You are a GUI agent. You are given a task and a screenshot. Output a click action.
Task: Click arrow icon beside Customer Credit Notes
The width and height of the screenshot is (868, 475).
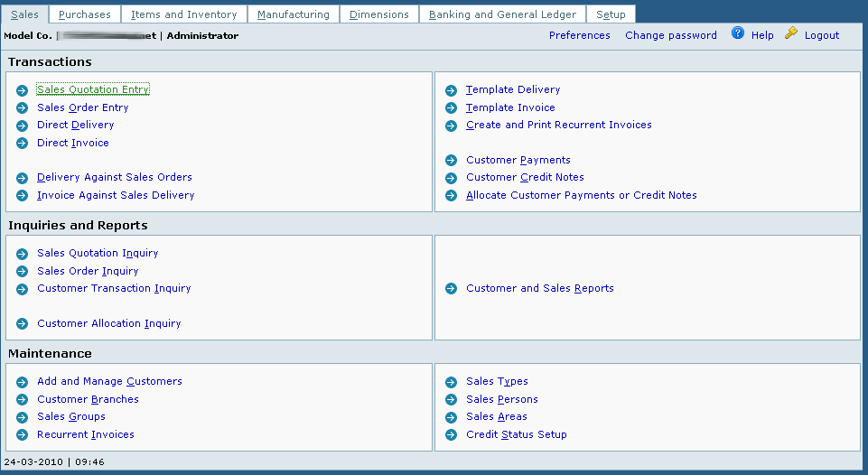[451, 178]
